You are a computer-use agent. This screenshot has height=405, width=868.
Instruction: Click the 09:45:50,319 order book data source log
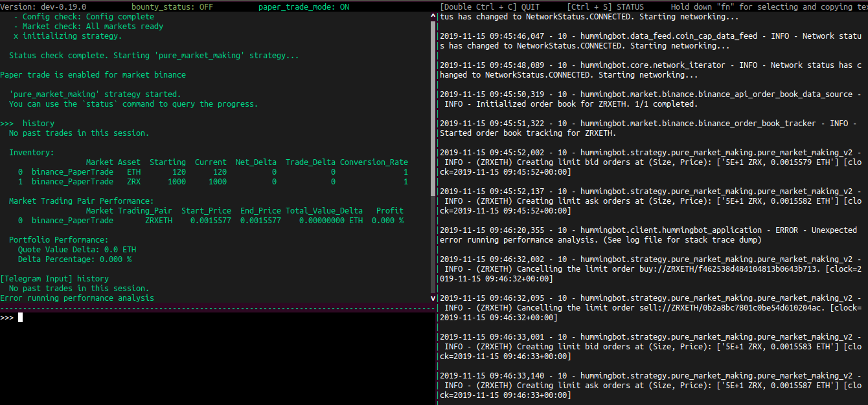(650, 99)
